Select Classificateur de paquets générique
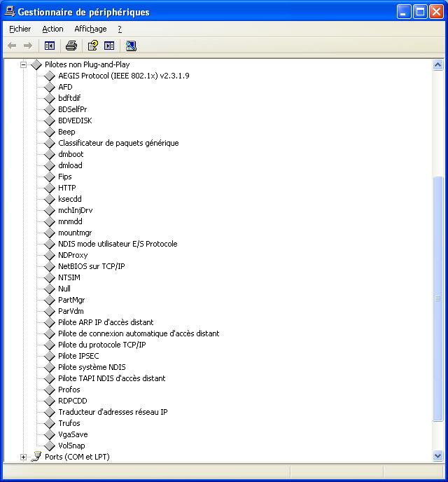This screenshot has height=482, width=448. (x=118, y=143)
